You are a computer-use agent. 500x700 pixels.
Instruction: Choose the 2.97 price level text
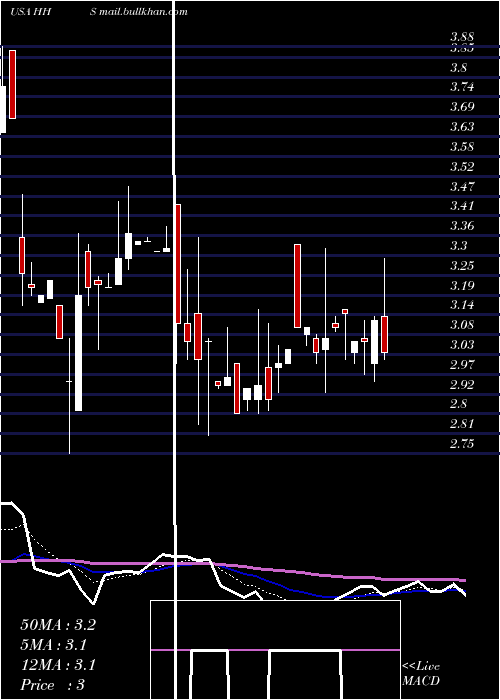(x=462, y=365)
